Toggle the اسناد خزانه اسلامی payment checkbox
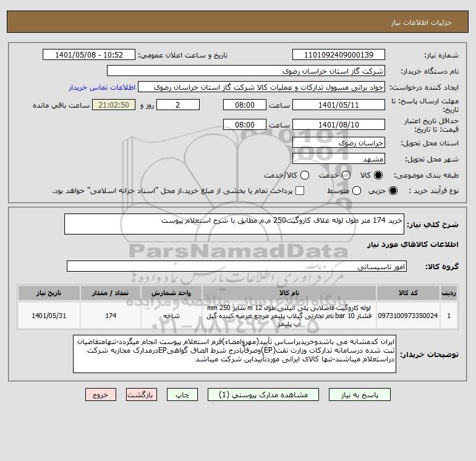Image resolution: width=476 pixels, height=461 pixels. (x=300, y=191)
